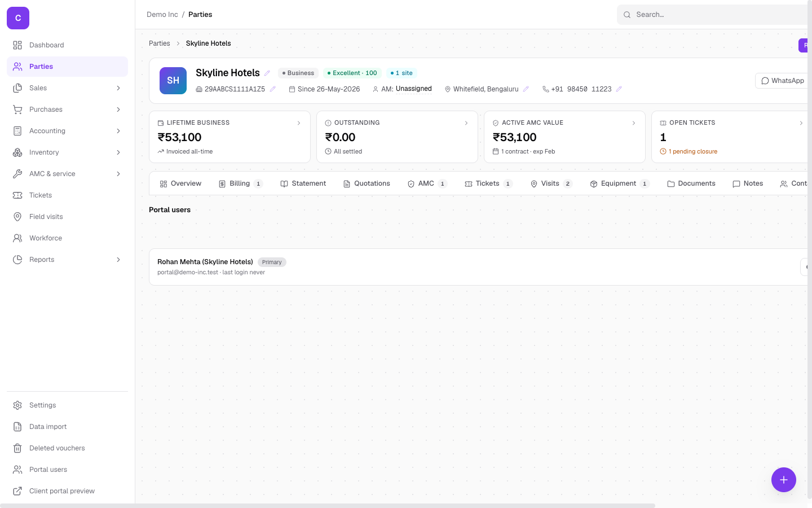Edit the GSTIN pencil icon
The height and width of the screenshot is (508, 812).
(x=273, y=89)
